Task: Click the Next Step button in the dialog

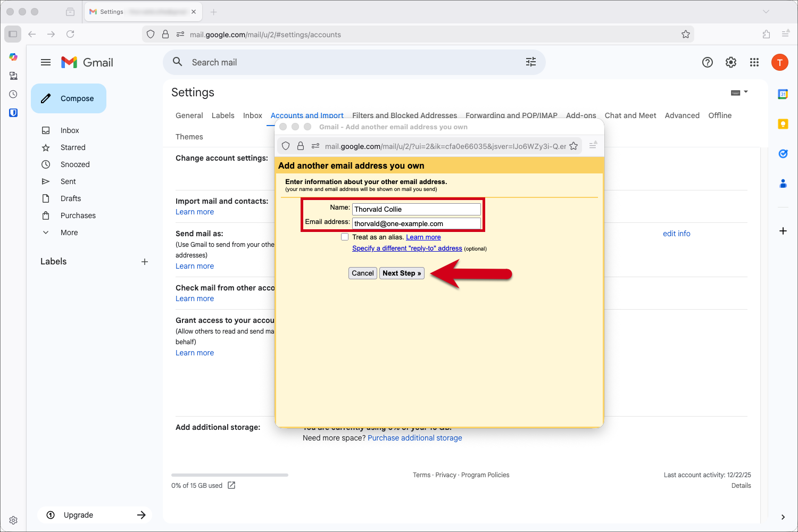Action: tap(402, 273)
